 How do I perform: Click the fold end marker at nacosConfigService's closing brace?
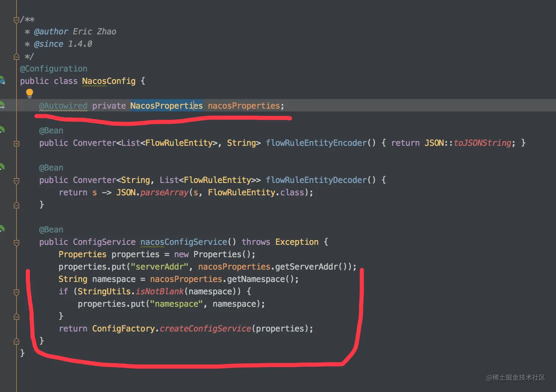(x=17, y=341)
